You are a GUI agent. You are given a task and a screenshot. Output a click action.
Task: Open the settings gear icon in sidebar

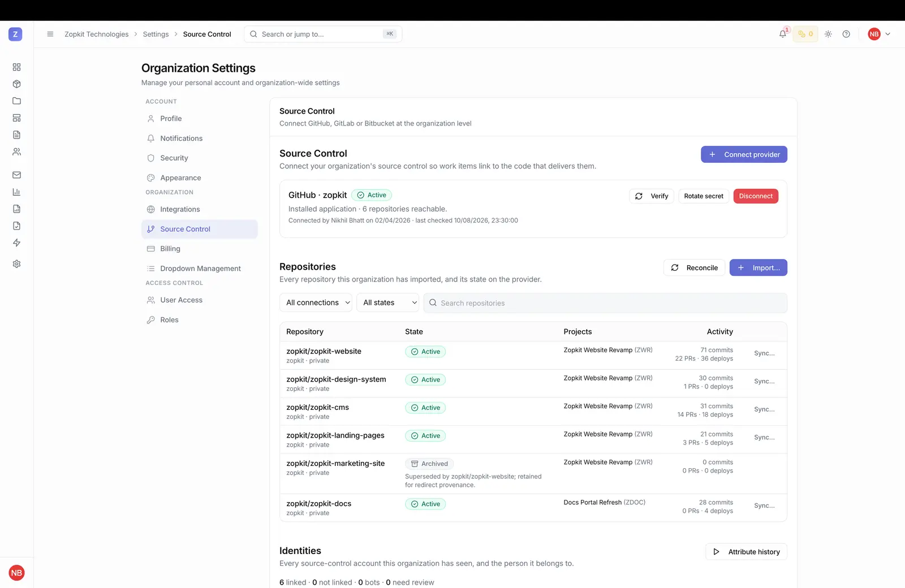pos(17,264)
